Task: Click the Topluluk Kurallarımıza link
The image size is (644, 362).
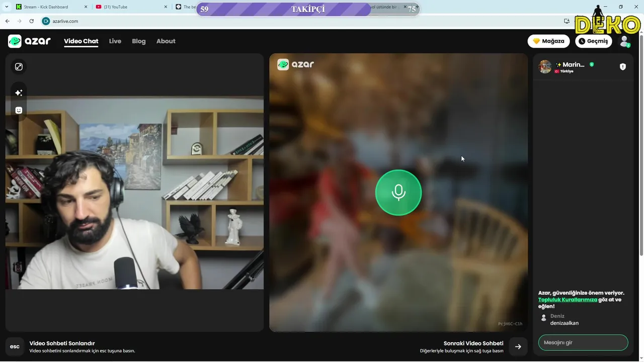Action: coord(568,300)
